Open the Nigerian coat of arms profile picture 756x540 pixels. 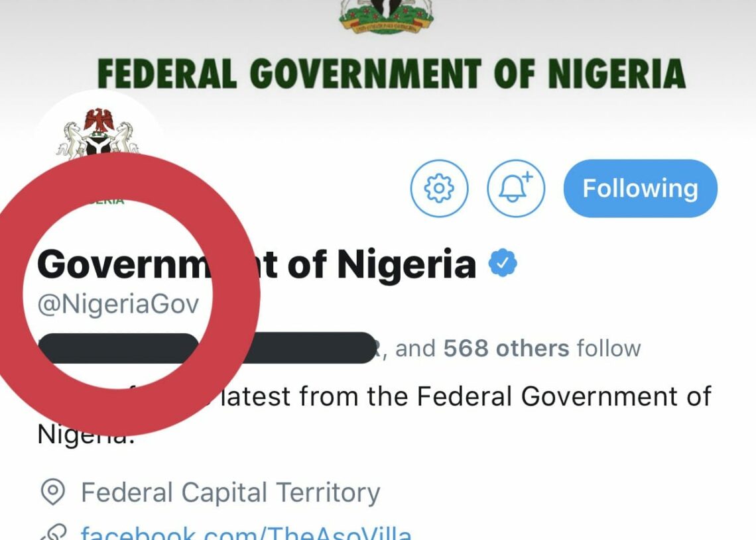tap(98, 133)
